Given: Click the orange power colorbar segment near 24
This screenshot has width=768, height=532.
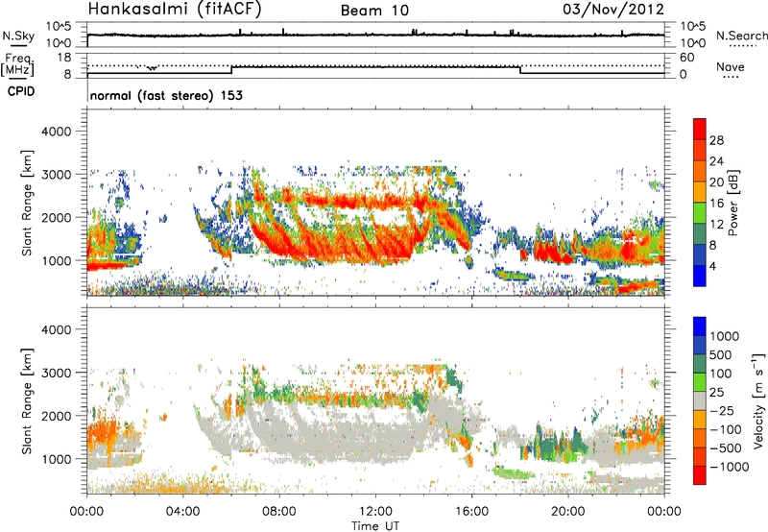Looking at the screenshot, I should [700, 171].
